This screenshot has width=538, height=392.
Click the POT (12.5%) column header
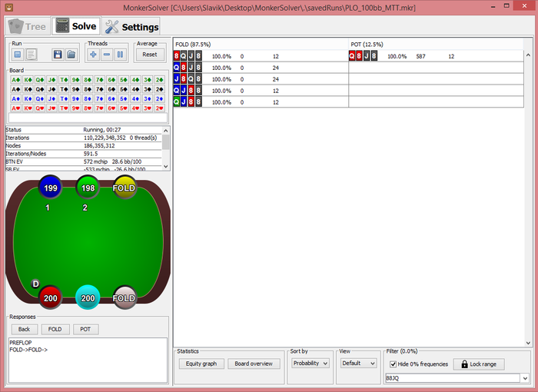point(436,45)
